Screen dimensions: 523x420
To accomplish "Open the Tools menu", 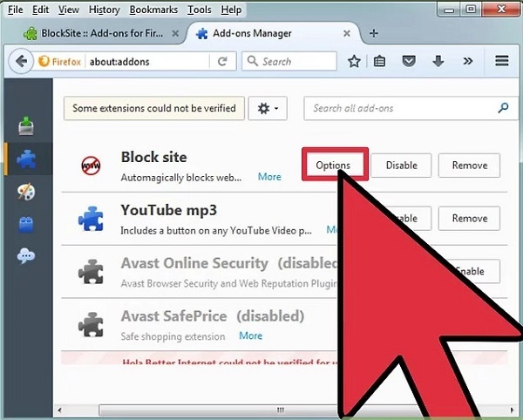I will point(199,10).
